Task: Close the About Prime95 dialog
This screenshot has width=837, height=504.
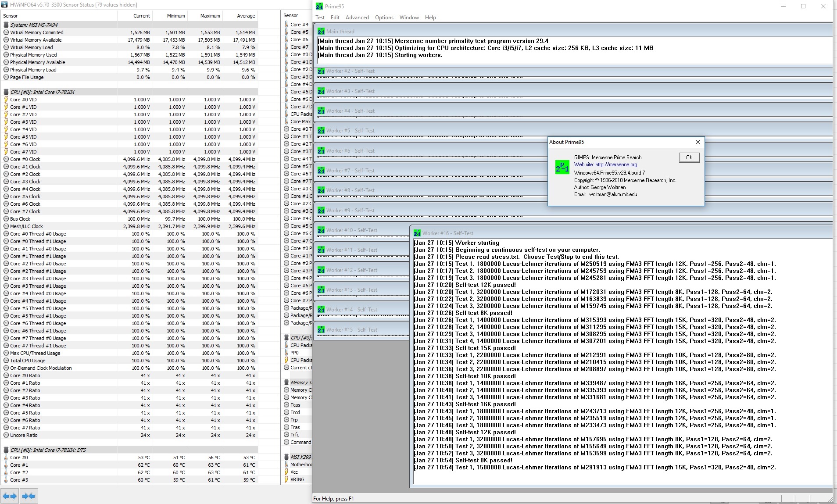Action: pos(697,142)
